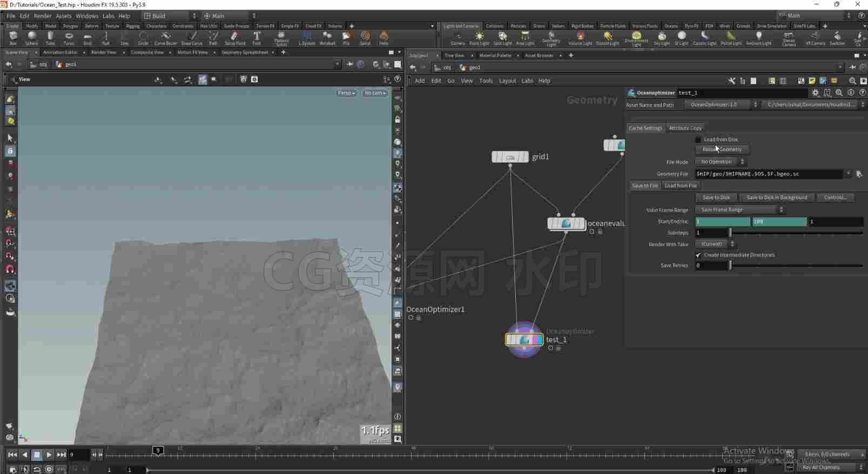Jump to the first frame
The height and width of the screenshot is (474, 868).
[x=12, y=455]
